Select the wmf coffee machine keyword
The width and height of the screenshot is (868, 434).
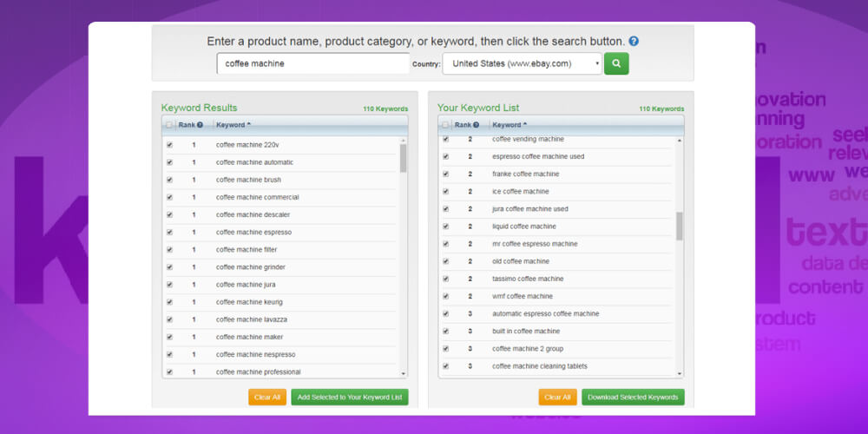(522, 296)
